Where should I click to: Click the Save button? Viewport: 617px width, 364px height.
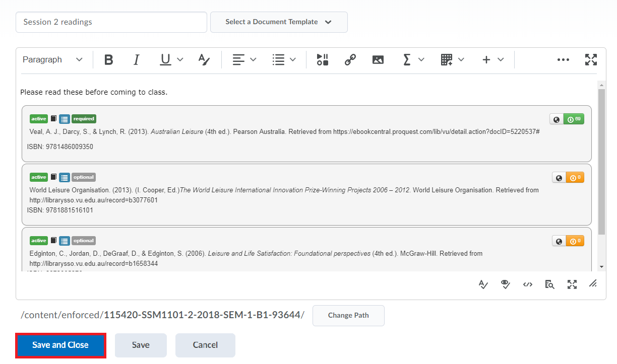[x=141, y=345]
